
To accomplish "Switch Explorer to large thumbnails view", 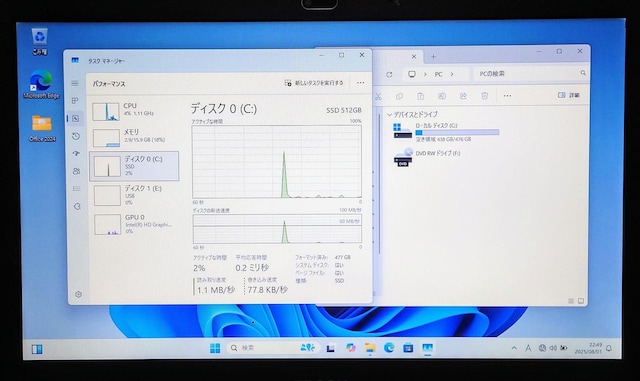I will tap(581, 301).
